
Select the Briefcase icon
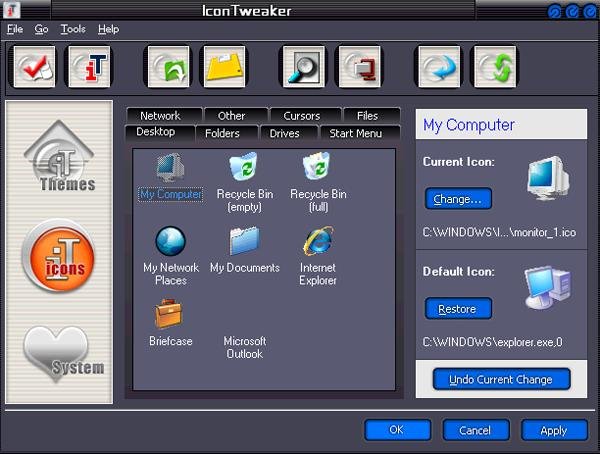pyautogui.click(x=170, y=323)
